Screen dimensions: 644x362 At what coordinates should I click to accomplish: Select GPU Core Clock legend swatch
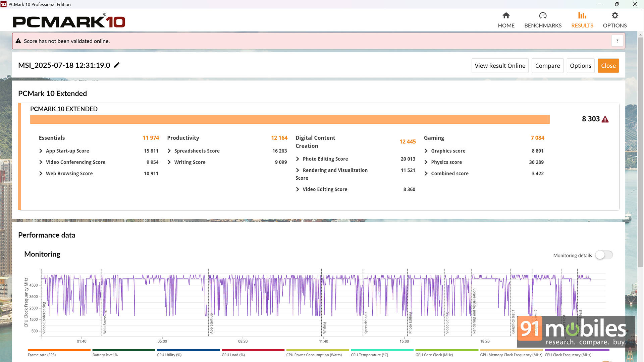[447, 350]
